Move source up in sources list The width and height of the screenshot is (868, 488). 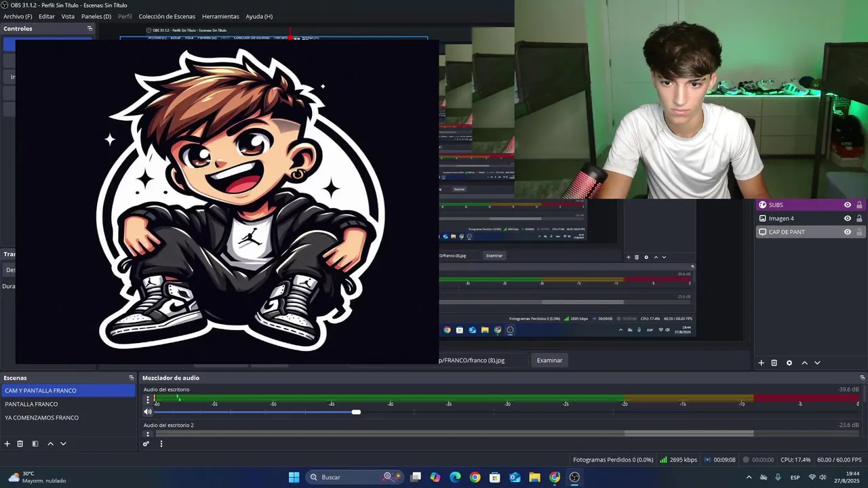[805, 363]
